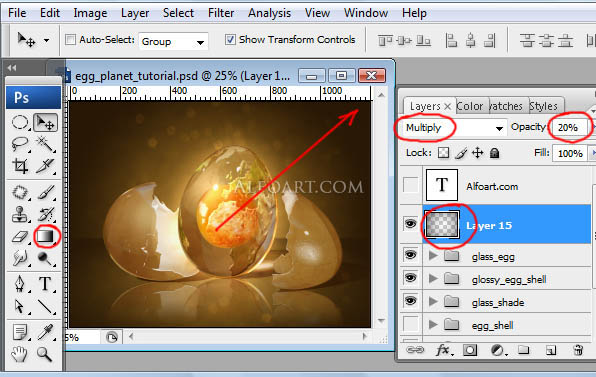Open tool preset picker arrow
This screenshot has height=377, width=596.
pyautogui.click(x=46, y=40)
